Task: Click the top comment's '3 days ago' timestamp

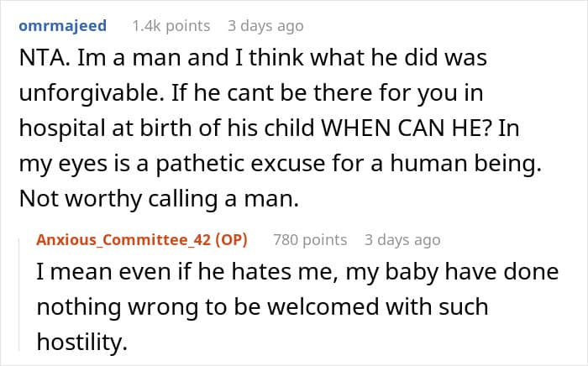Action: coord(265,25)
